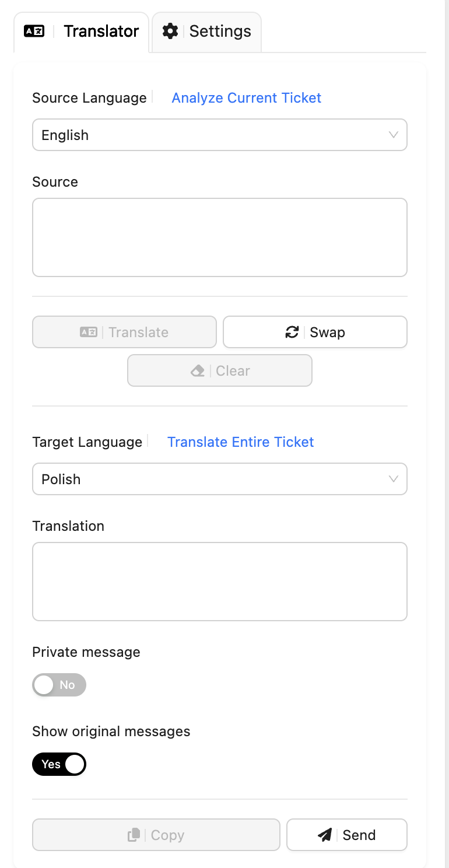Open Translate Entire Ticket
Image resolution: width=449 pixels, height=868 pixels.
coord(240,442)
